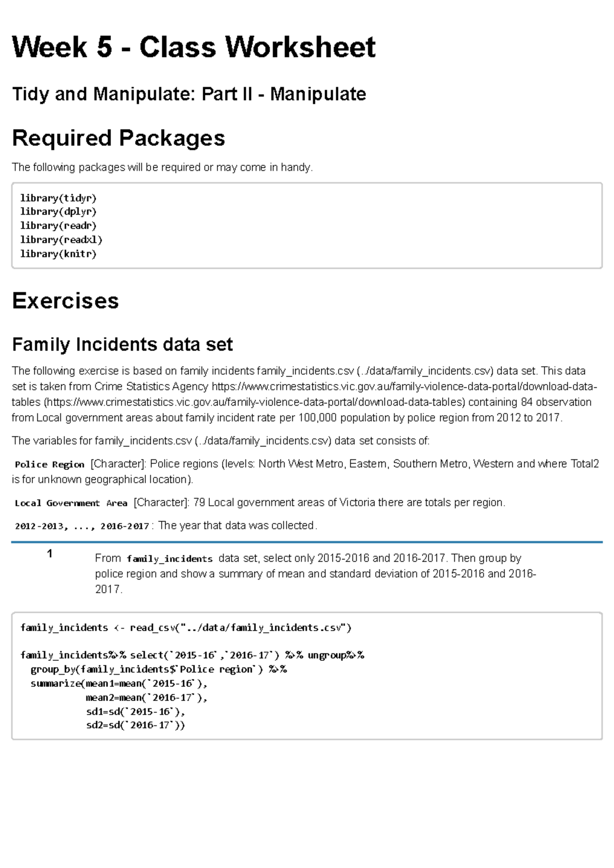Viewport: 614px width, 868px height.
Task: Click the inline family_incidents code in exercise 1
Action: (169, 559)
